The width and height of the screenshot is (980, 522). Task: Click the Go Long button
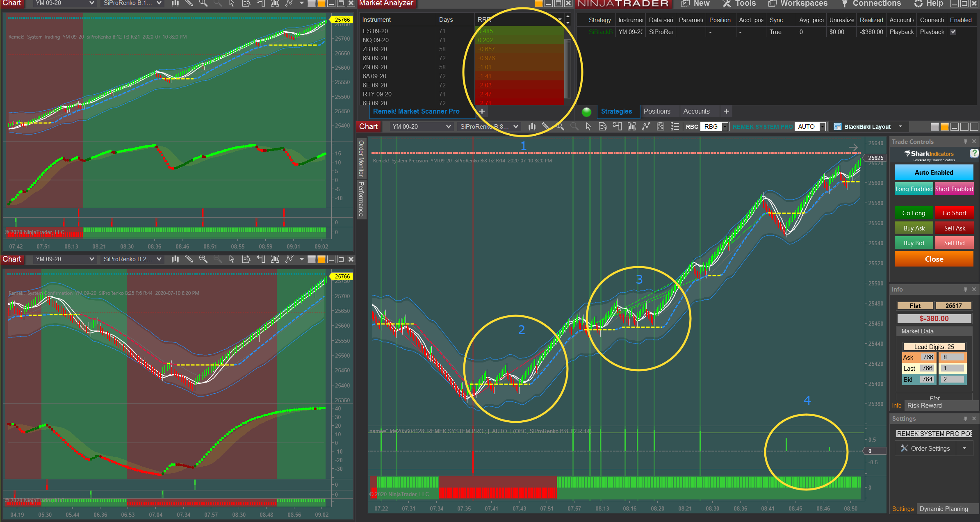[x=914, y=213]
